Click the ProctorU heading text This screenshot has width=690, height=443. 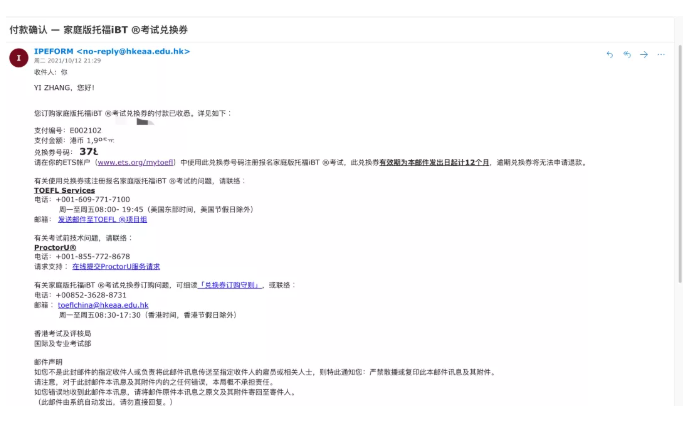[57, 247]
